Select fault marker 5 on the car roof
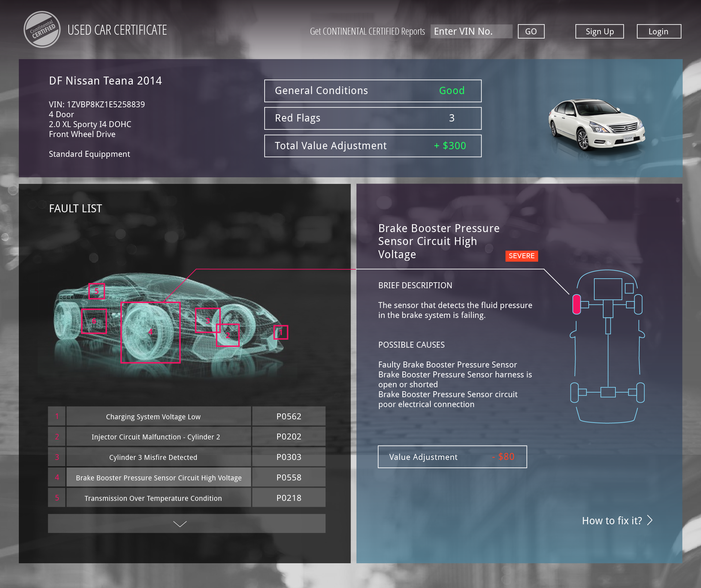 click(x=96, y=291)
